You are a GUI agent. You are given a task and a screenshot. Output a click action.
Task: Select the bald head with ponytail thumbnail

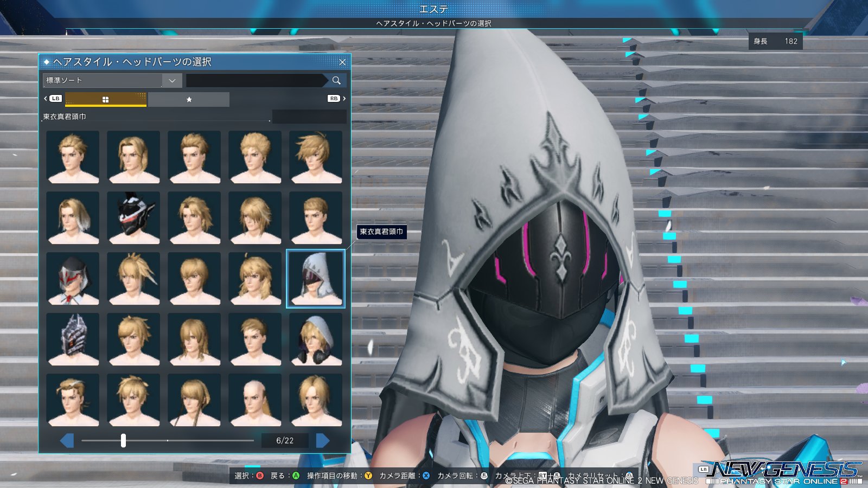point(255,400)
